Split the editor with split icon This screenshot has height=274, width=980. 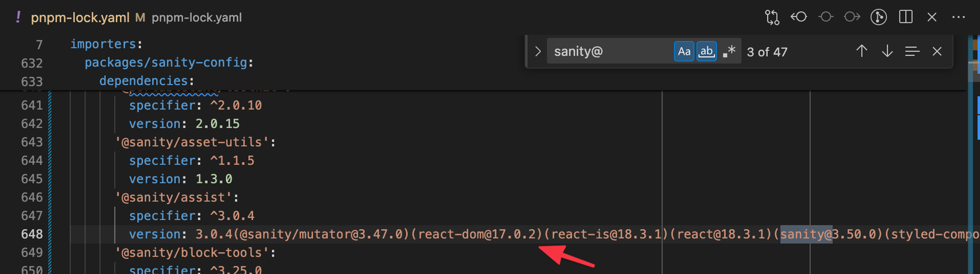pos(905,17)
